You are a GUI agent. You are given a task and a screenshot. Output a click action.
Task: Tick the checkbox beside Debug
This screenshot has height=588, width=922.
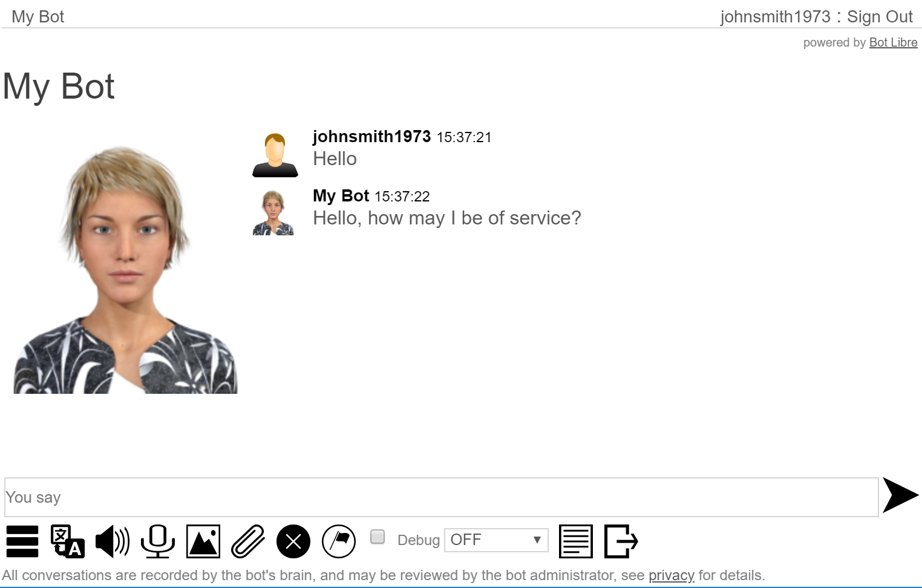coord(378,537)
